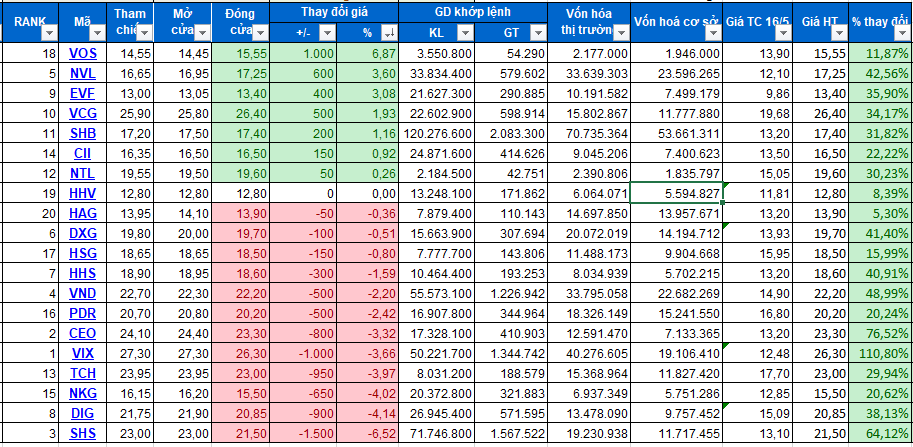Screen dimensions: 913x447
Task: Select HHS percent cell 40,91%
Action: [x=881, y=273]
